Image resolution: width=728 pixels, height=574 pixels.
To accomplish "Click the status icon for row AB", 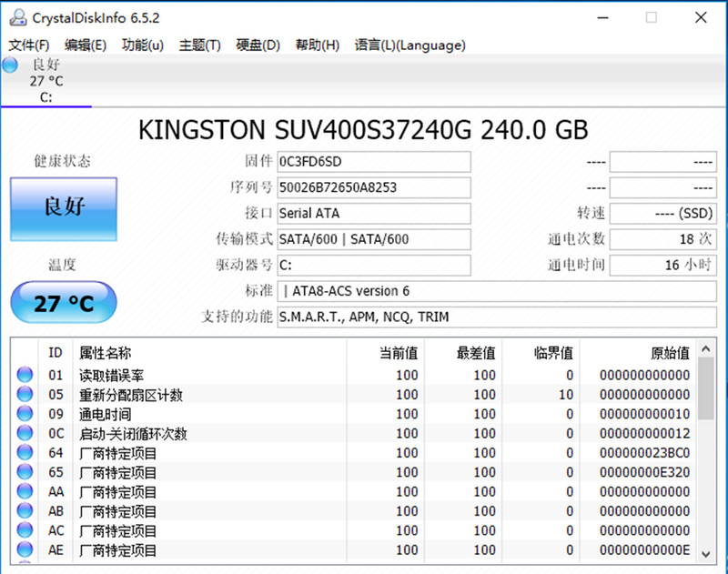I will (x=26, y=510).
